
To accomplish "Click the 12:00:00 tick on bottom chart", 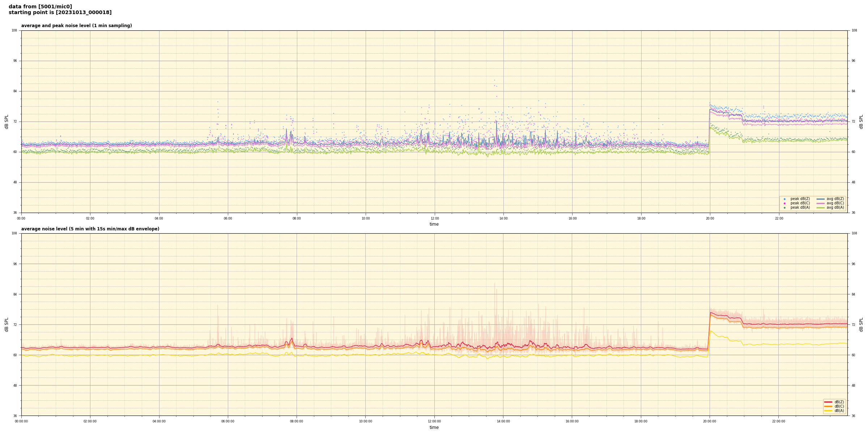I will pyautogui.click(x=434, y=421).
